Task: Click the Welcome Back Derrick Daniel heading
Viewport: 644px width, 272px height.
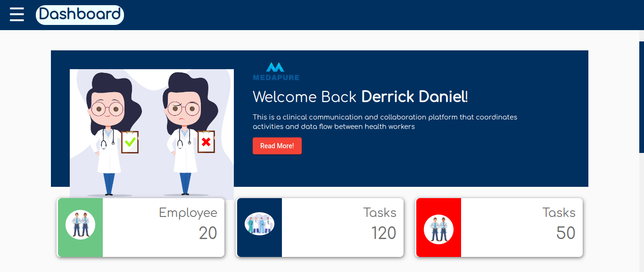Action: [x=360, y=97]
